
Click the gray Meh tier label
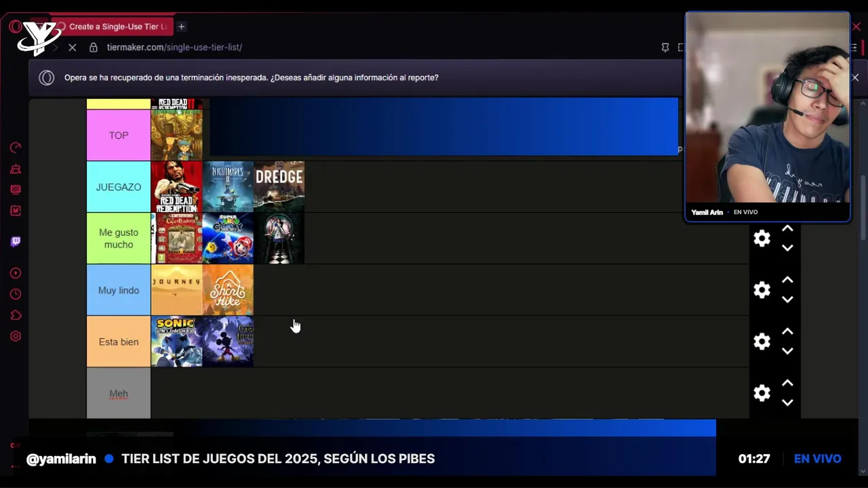pyautogui.click(x=119, y=393)
